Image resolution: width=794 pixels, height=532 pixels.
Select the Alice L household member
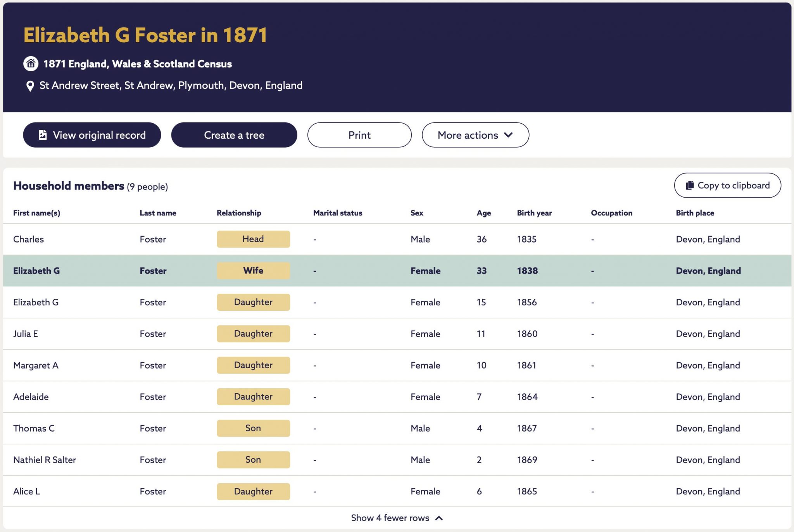[397, 491]
